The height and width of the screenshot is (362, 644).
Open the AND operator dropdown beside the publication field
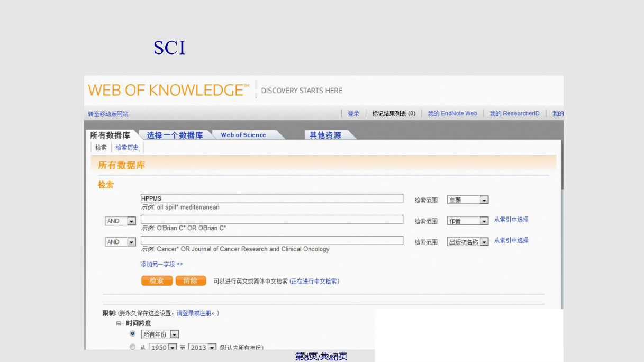point(121,242)
